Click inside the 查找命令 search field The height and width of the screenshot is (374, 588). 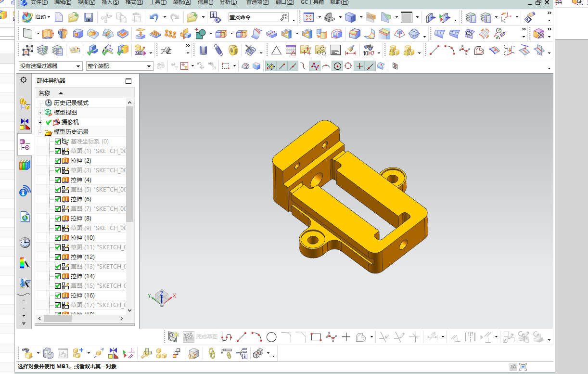pos(255,18)
